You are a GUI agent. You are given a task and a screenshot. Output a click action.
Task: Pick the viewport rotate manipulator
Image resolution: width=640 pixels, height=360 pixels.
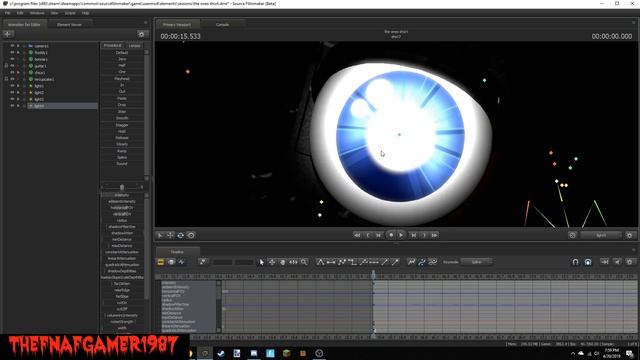(180, 236)
